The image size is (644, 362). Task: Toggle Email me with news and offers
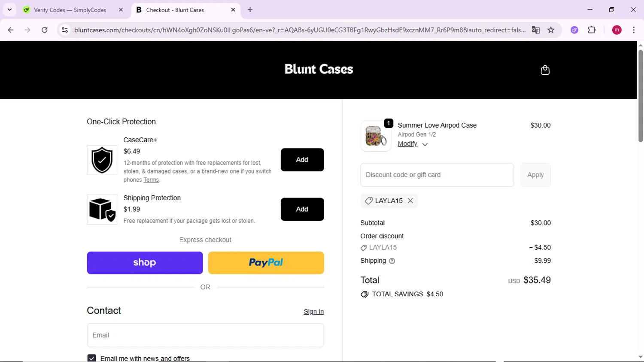91,358
